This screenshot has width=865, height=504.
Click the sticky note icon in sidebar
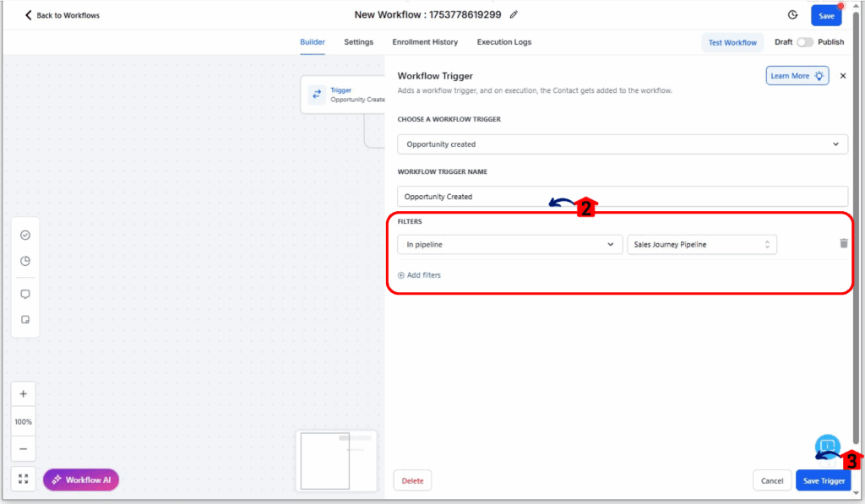point(24,320)
